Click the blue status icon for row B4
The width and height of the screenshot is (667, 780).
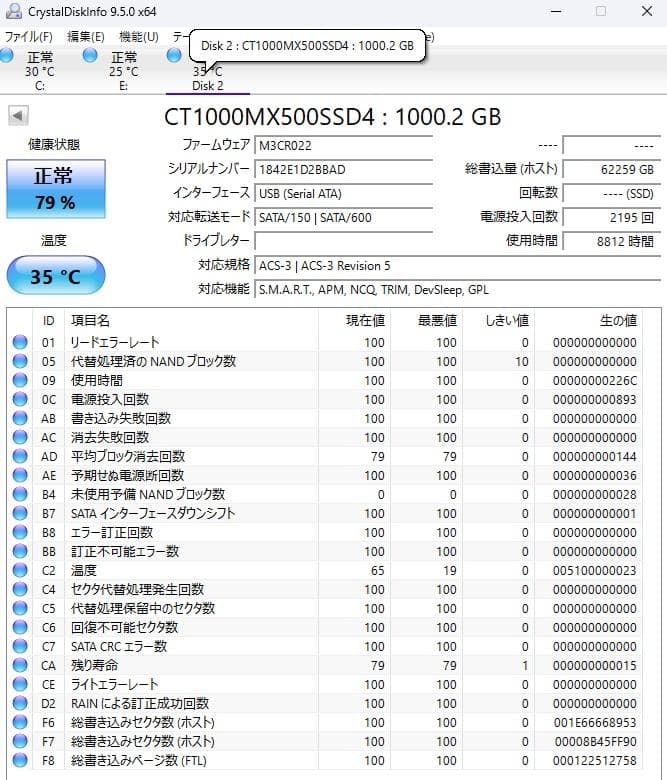20,494
